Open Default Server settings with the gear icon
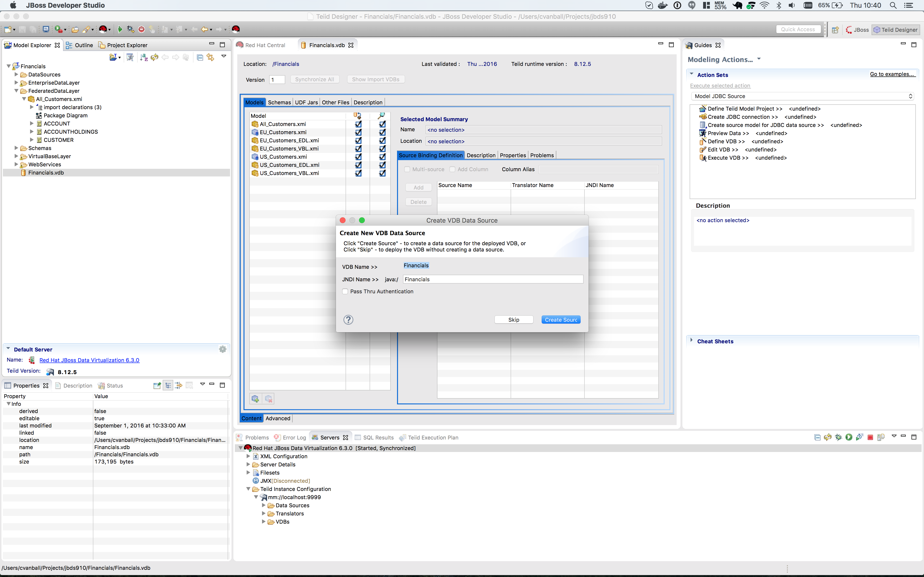Screen dimensions: 924x577 [223, 349]
